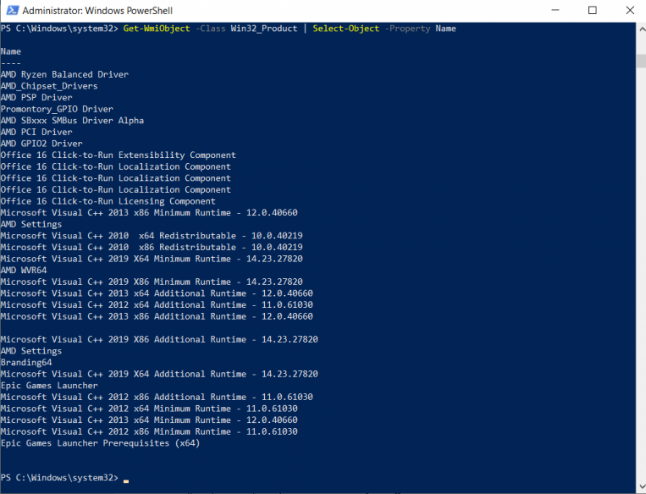Click the AMD GPIO2 Driver line
Screen dimensions: 646x494
[x=41, y=144]
